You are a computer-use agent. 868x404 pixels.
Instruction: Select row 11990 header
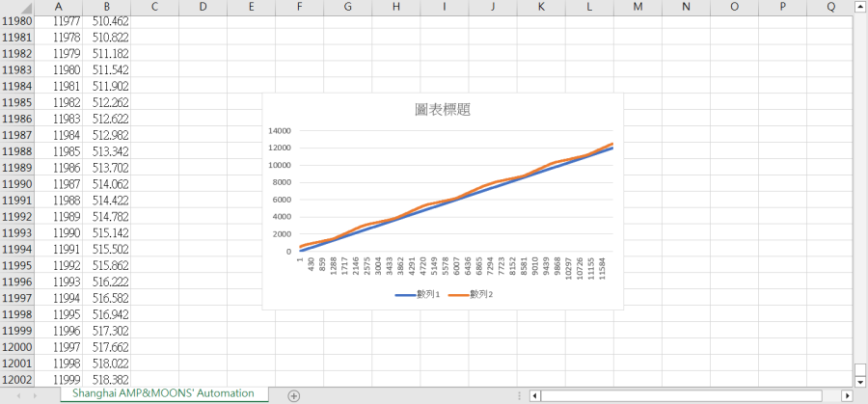coord(19,184)
